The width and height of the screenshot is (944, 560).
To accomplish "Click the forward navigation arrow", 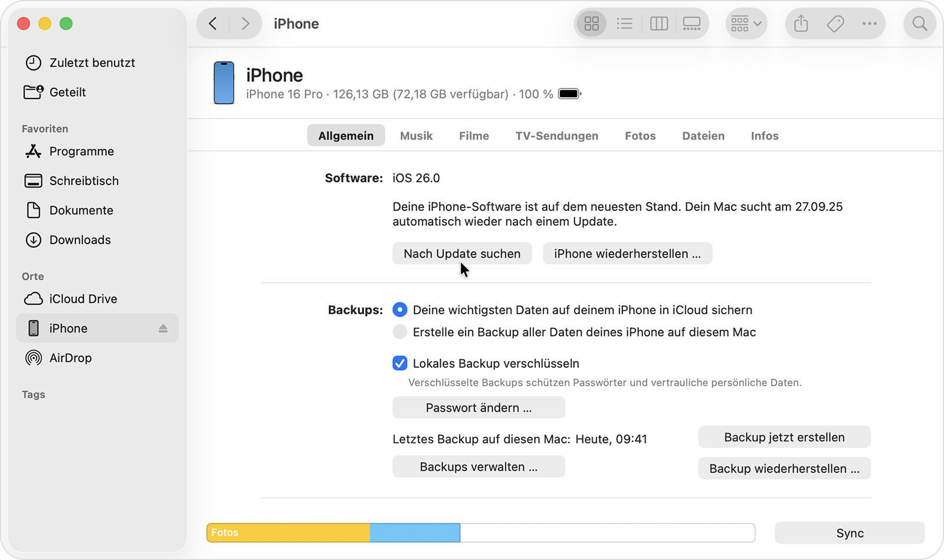I will coord(245,24).
